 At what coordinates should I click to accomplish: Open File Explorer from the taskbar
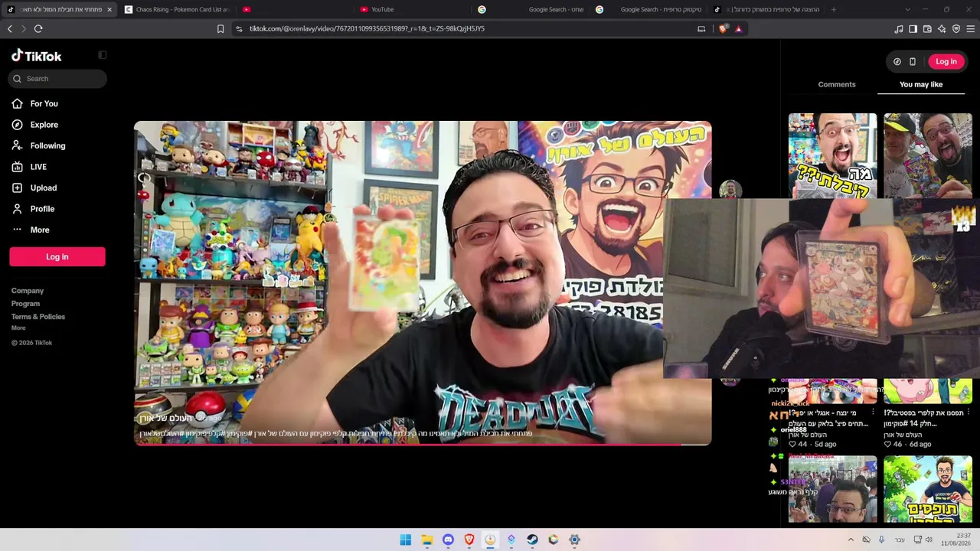click(x=427, y=540)
